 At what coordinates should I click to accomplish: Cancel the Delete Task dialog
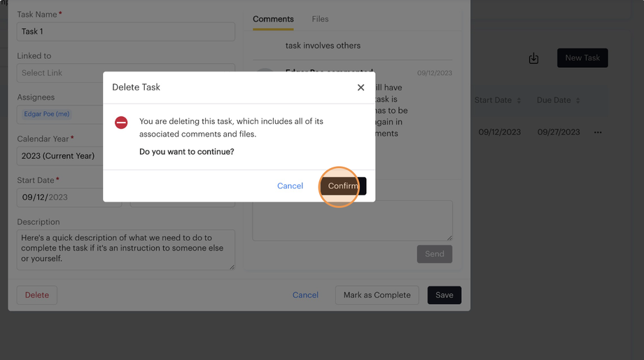290,186
